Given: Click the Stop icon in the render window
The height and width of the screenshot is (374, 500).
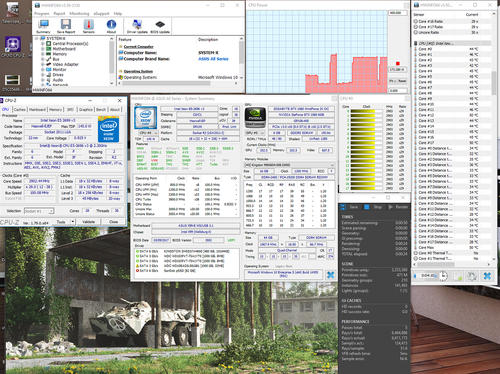Looking at the screenshot, I should pyautogui.click(x=367, y=207).
